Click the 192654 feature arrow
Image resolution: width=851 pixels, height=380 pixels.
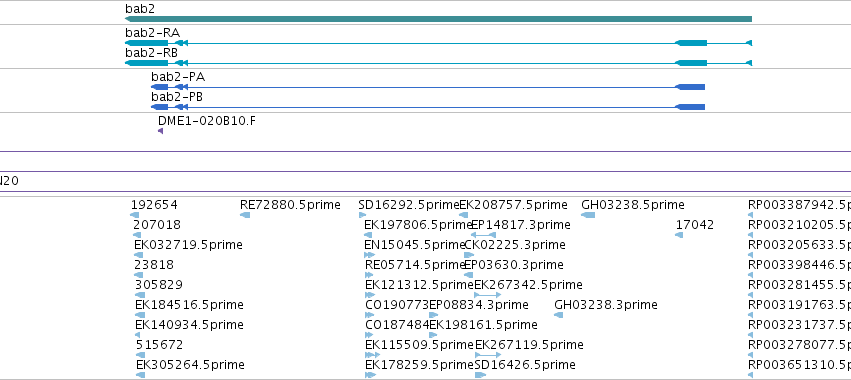pos(135,215)
